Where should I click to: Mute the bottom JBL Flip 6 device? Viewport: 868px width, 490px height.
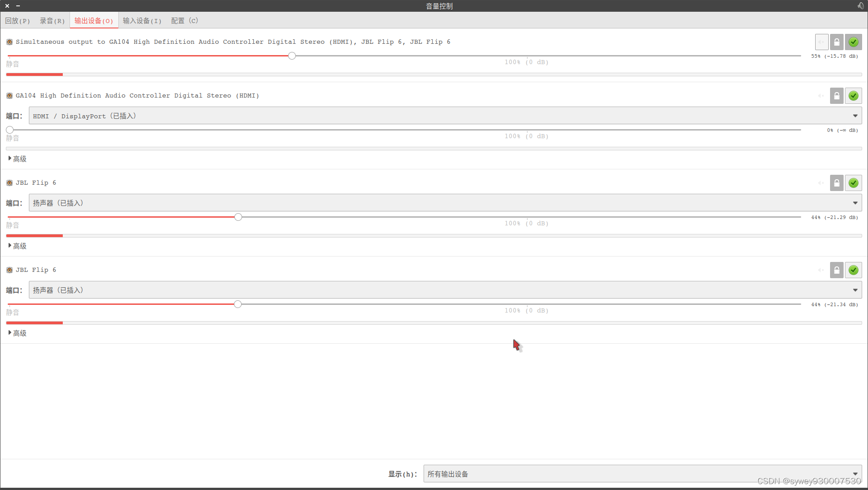[821, 270]
